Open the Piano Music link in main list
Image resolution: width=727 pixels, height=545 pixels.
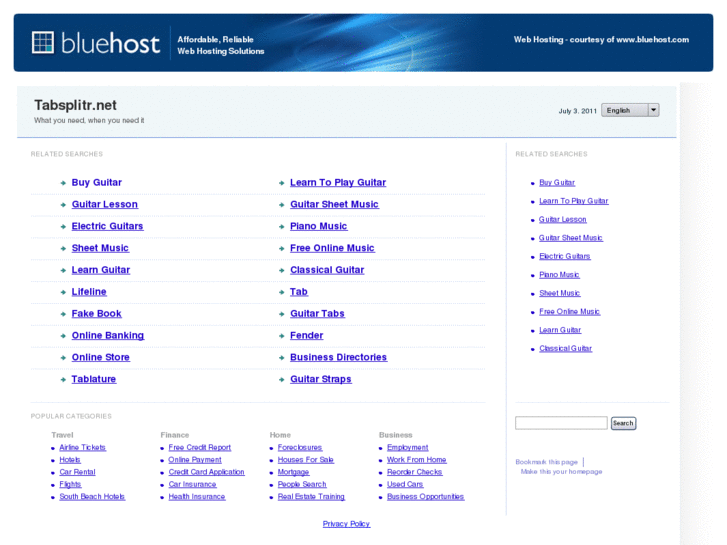[319, 226]
